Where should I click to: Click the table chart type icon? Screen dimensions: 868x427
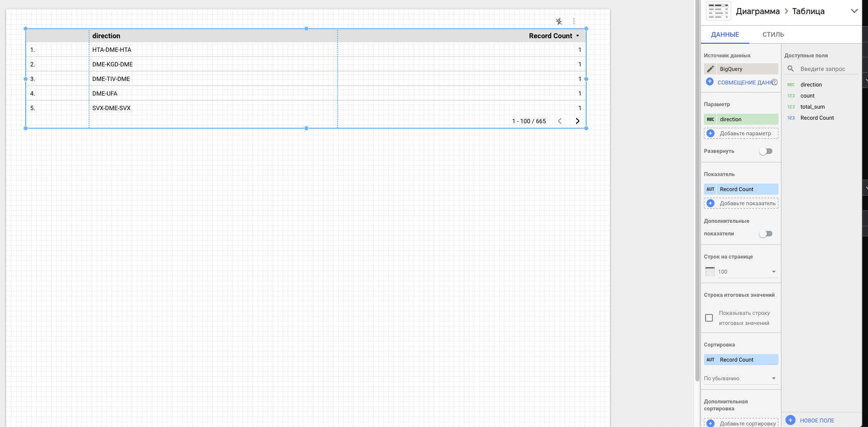point(718,11)
